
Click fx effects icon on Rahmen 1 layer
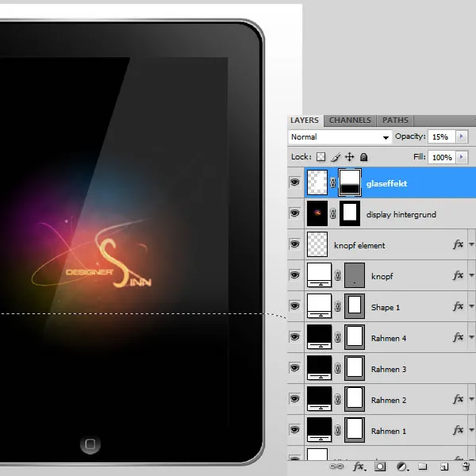coord(458,430)
